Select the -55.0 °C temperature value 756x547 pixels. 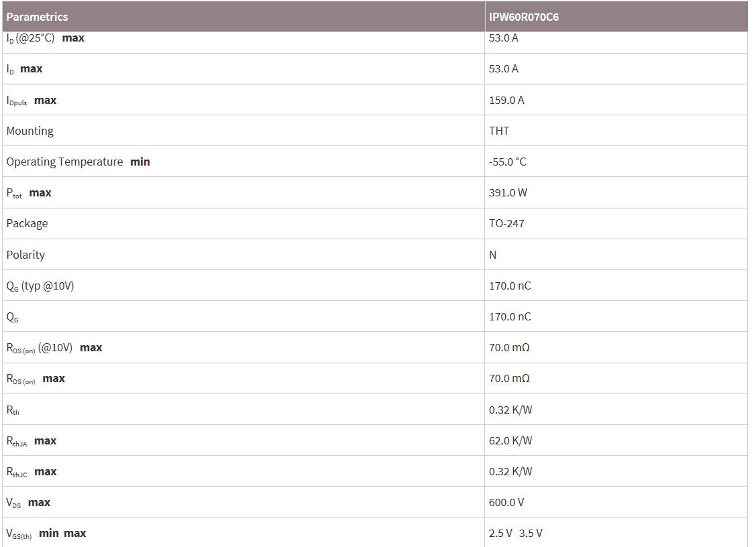508,162
